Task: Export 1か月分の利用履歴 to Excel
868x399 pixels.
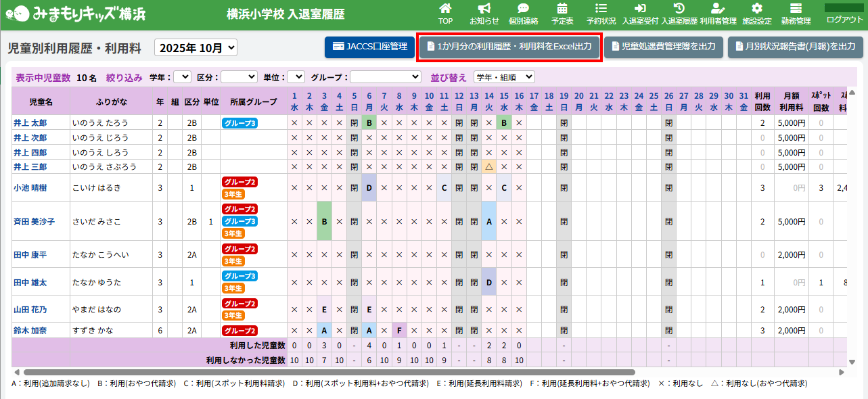Action: [509, 47]
